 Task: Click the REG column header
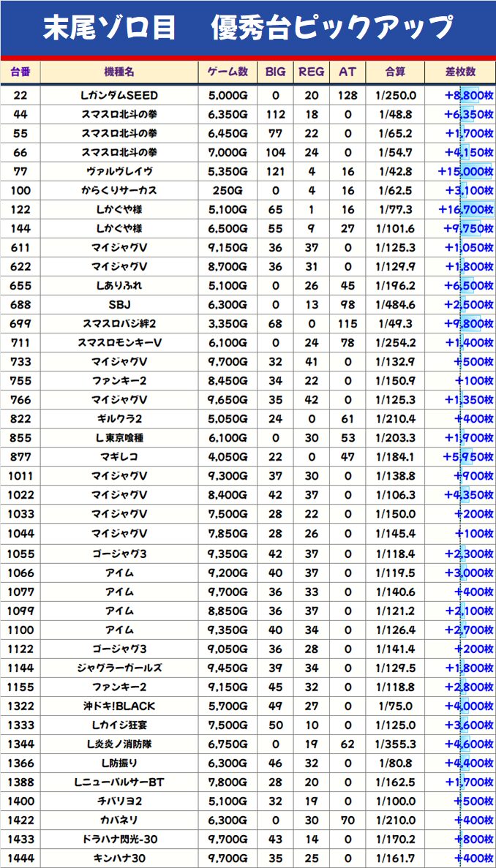pos(312,72)
